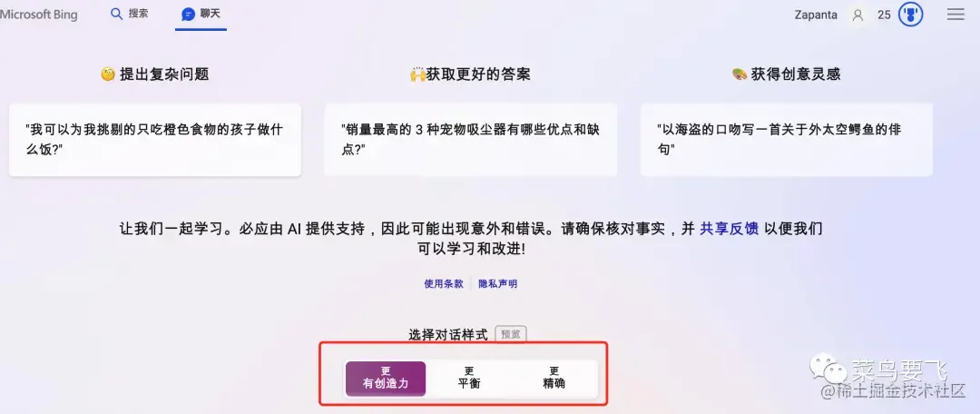Screen dimensions: 980x414
Task: Open the 使用条款 link
Action: 444,283
